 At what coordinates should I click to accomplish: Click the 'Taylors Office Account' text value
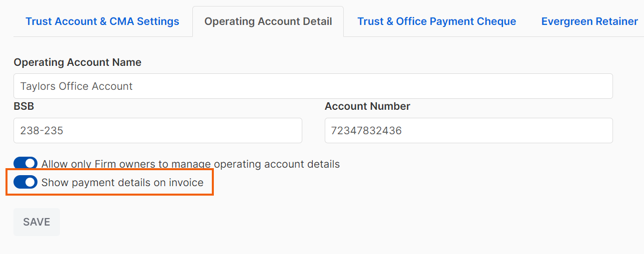point(76,86)
